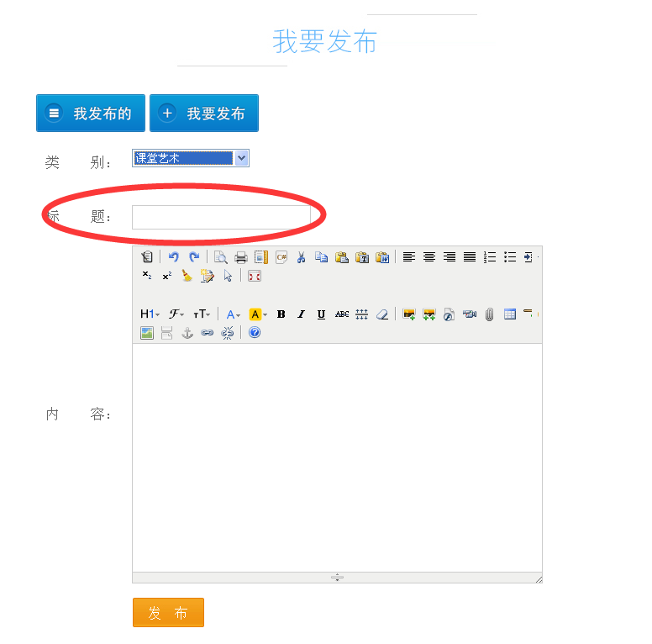The image size is (652, 644).
Task: Apply superscript formatting
Action: [167, 276]
